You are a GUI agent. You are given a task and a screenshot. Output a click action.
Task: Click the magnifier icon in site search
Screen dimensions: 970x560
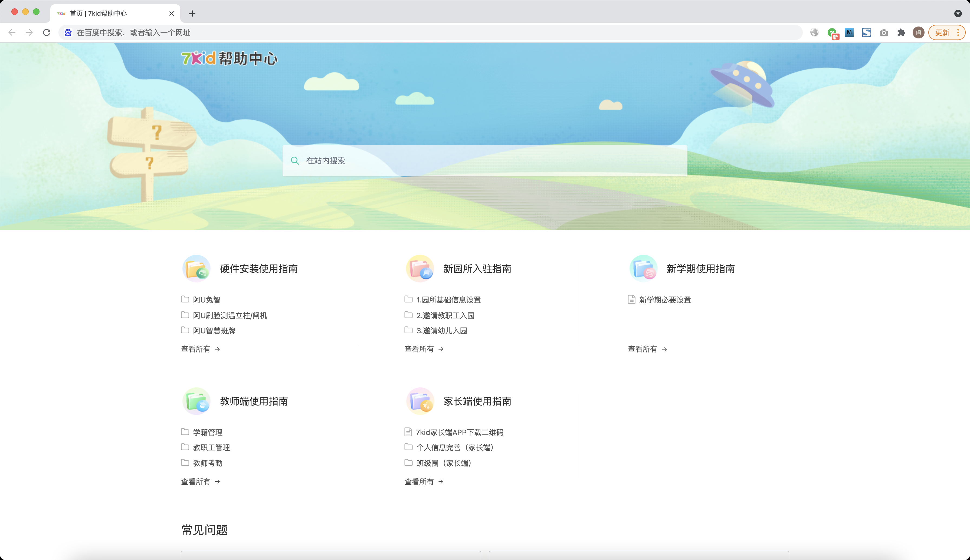coord(295,161)
